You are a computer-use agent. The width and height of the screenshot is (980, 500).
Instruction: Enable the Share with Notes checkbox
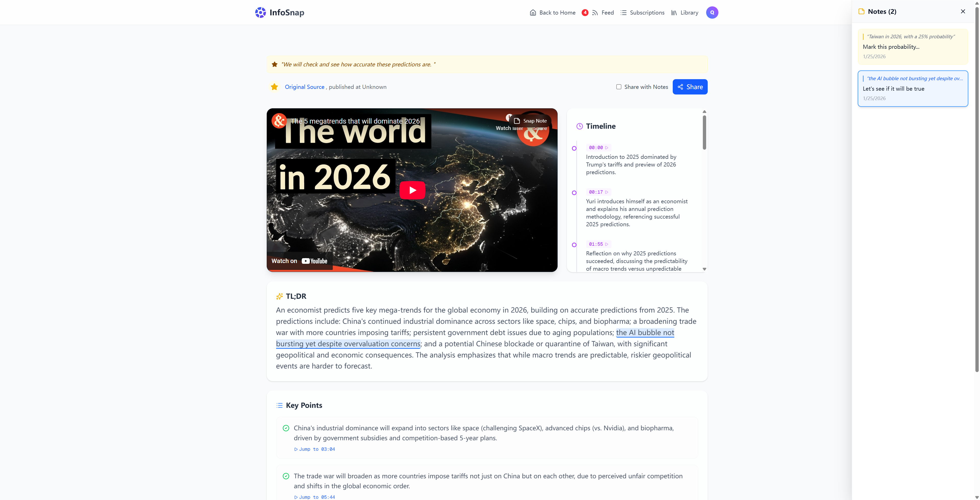point(619,87)
